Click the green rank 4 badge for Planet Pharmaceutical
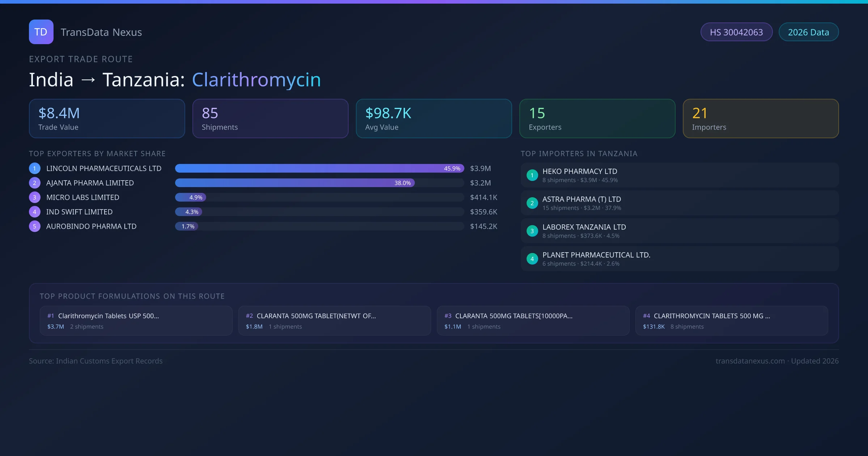The image size is (868, 456). (x=532, y=259)
